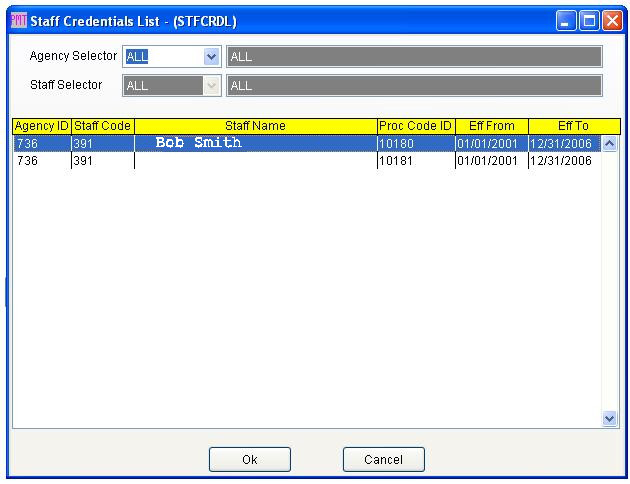Click the Eff To column header
The height and width of the screenshot is (484, 630).
pos(573,126)
